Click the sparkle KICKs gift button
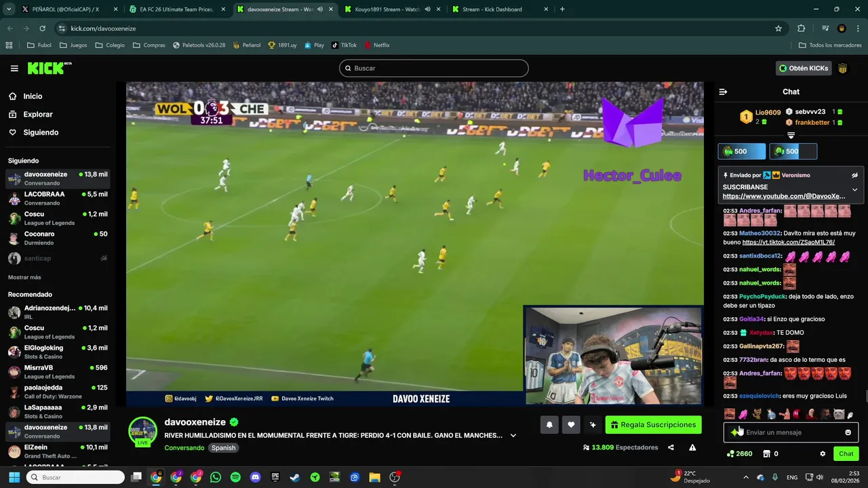This screenshot has width=868, height=488. click(x=593, y=425)
